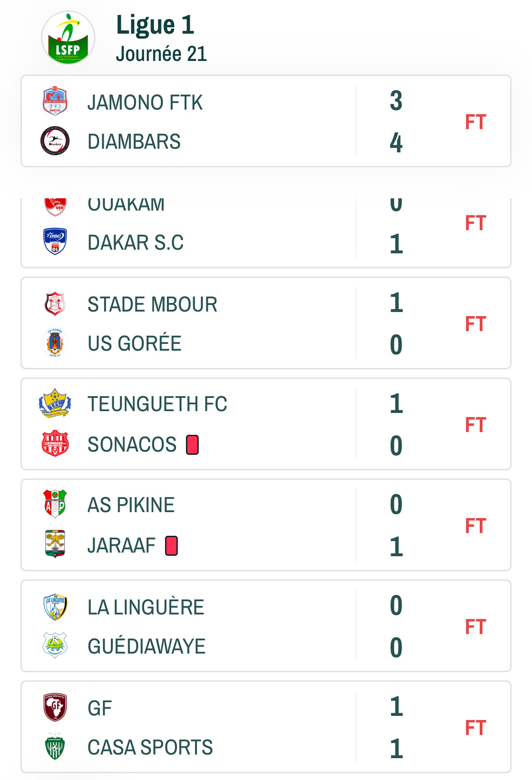The width and height of the screenshot is (532, 780).
Task: Click the Diambars team crest
Action: [55, 141]
